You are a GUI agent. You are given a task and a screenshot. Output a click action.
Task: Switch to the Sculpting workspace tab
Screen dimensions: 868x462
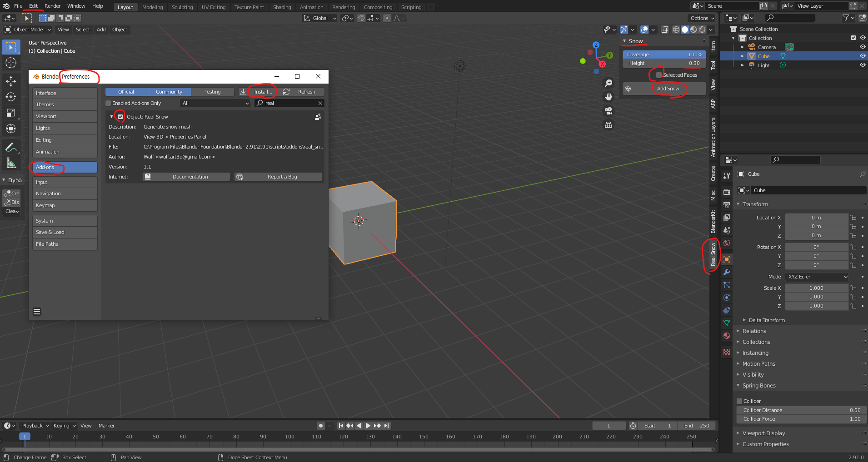coord(182,7)
